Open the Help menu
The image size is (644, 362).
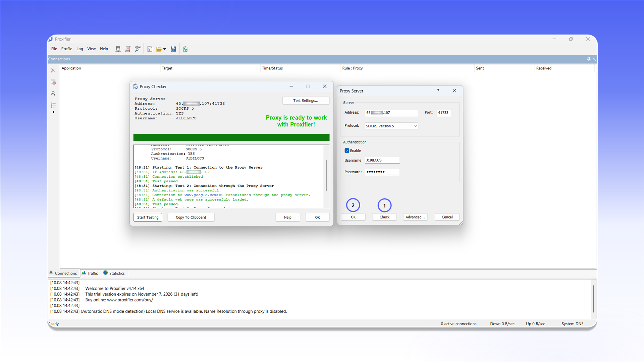104,49
